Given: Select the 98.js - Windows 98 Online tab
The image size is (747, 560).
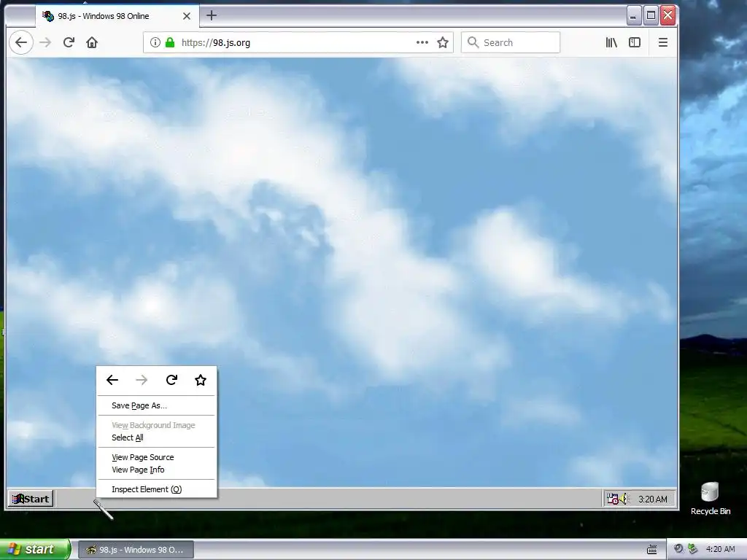Looking at the screenshot, I should [117, 16].
